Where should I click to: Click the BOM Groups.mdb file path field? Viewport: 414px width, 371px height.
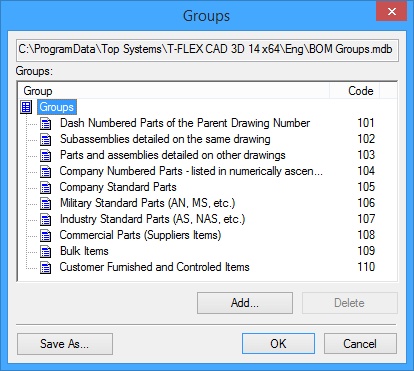(207, 50)
